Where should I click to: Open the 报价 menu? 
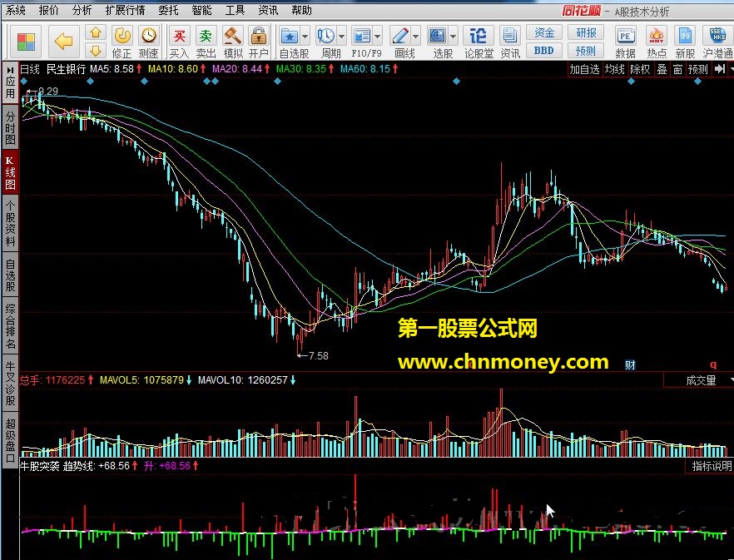tap(48, 10)
